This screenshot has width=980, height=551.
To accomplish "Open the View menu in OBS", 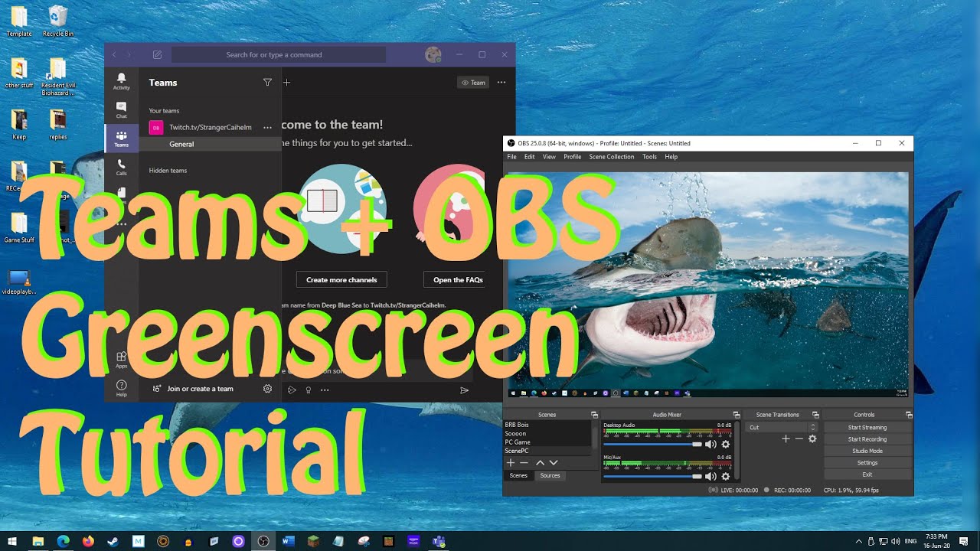I will pyautogui.click(x=550, y=157).
